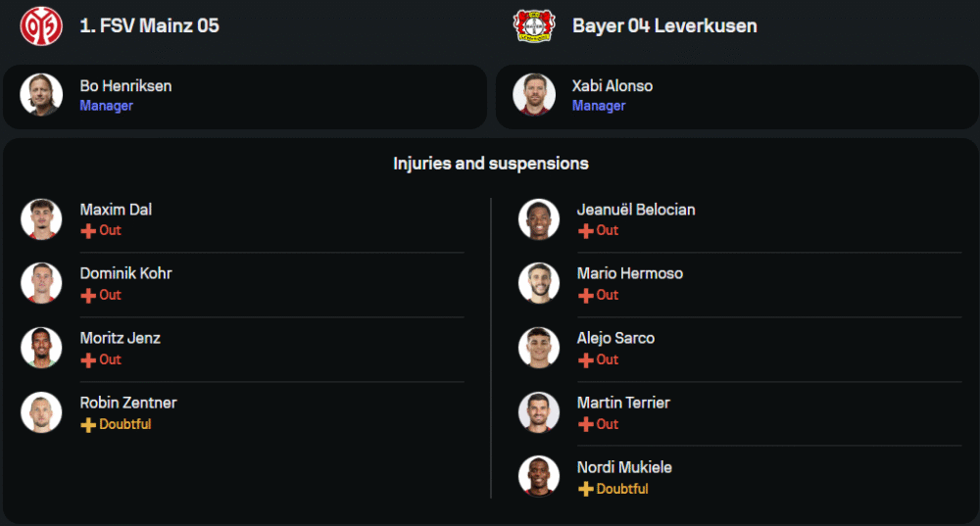The height and width of the screenshot is (526, 980).
Task: Open Nordi Mukiele's player name
Action: [624, 467]
